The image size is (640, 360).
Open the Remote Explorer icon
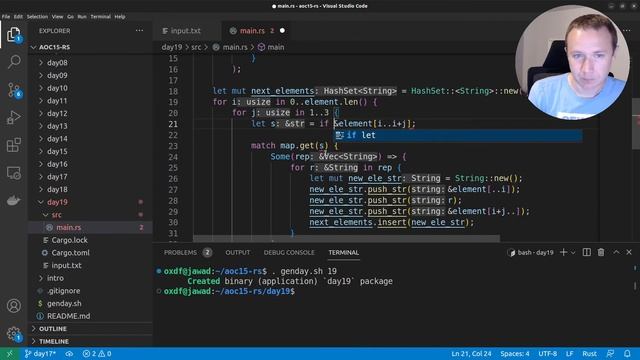(x=14, y=173)
